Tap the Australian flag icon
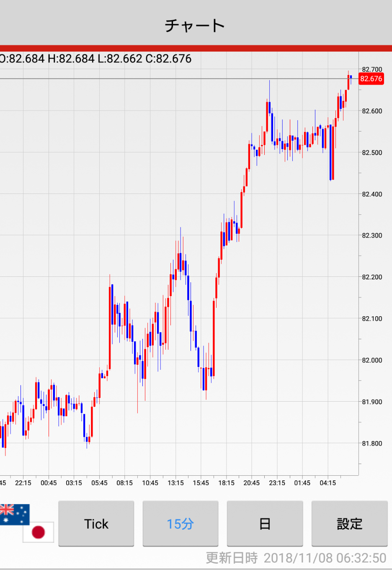 point(13,513)
